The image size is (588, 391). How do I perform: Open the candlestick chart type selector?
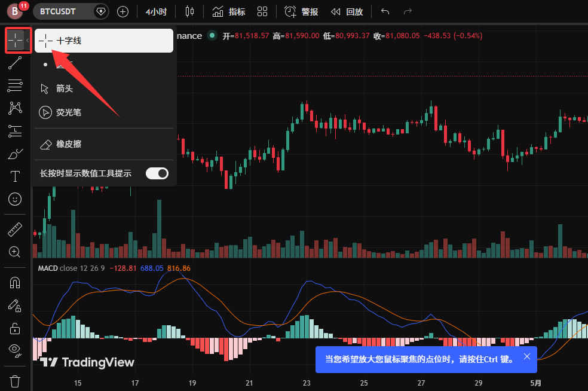190,11
